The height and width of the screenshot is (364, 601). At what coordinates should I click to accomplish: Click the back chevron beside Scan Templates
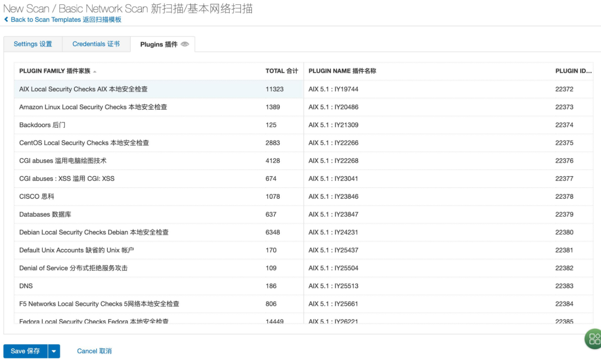click(6, 20)
